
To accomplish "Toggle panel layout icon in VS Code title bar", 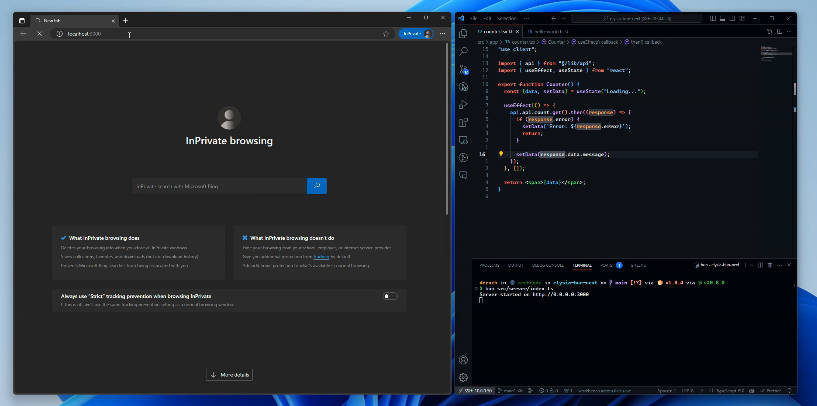I will tap(722, 18).
